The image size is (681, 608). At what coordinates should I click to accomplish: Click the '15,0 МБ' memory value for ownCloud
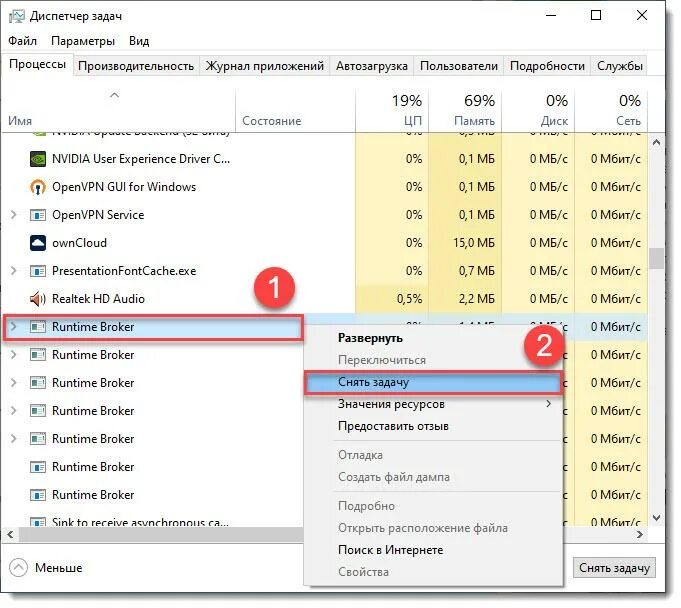474,243
